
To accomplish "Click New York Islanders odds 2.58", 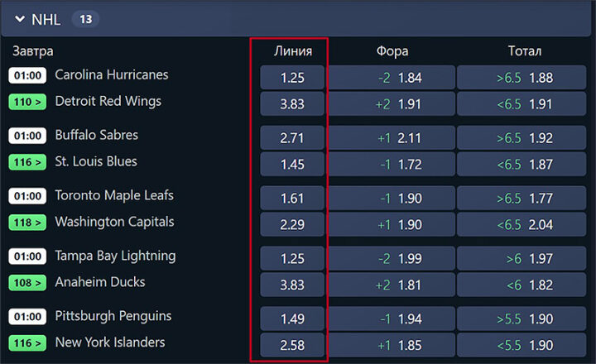I will (x=293, y=345).
